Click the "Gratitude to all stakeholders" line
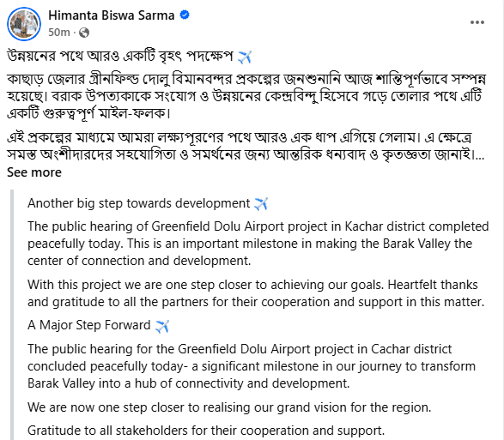 tap(206, 431)
